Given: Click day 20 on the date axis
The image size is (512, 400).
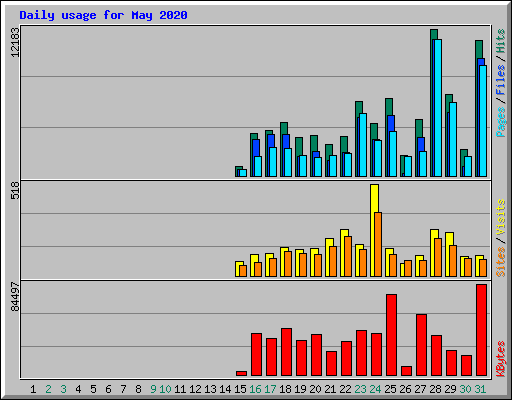Looking at the screenshot, I should (315, 389).
